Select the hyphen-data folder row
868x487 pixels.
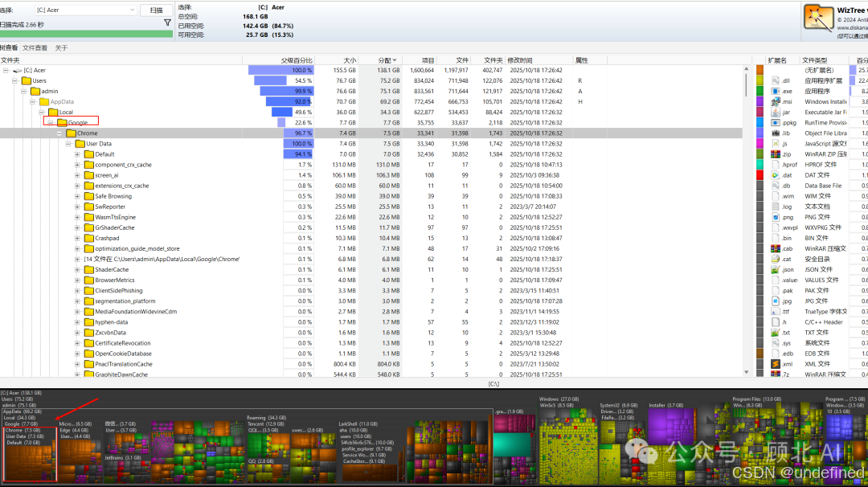coord(371,322)
